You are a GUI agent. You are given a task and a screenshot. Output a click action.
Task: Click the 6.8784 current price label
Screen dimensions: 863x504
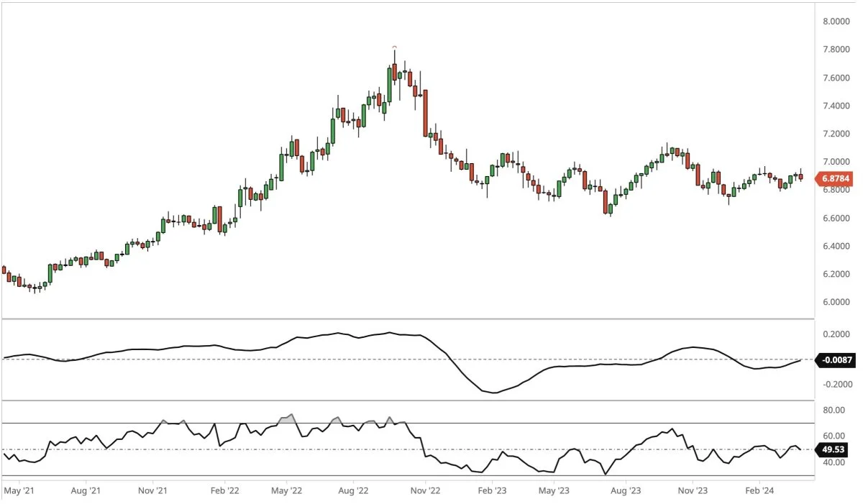(835, 178)
